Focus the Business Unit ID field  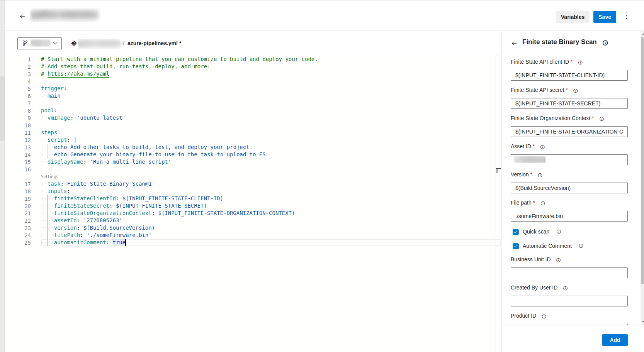click(569, 273)
